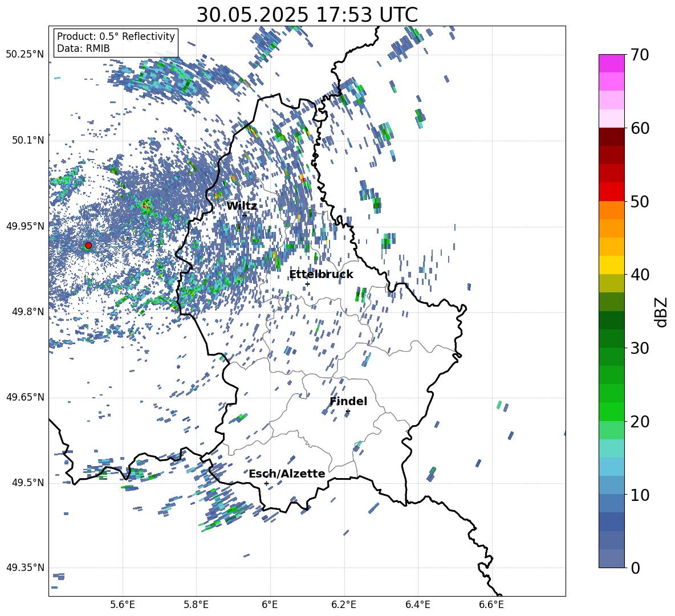Click the title "30.05.2025 17:53 UTC"
The image size is (675, 616).
(307, 15)
